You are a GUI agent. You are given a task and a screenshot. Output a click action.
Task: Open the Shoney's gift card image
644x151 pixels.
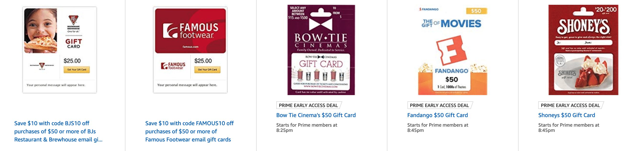click(x=583, y=50)
